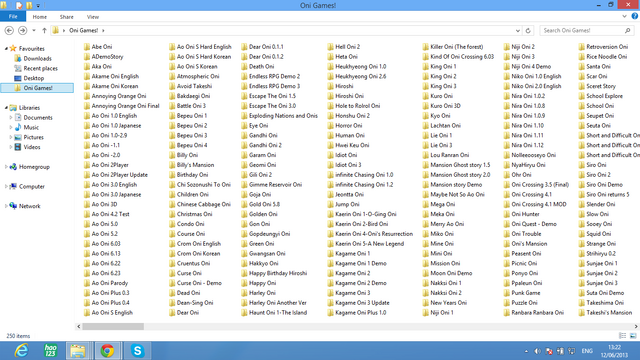Open Desktop in navigation pane

point(29,78)
